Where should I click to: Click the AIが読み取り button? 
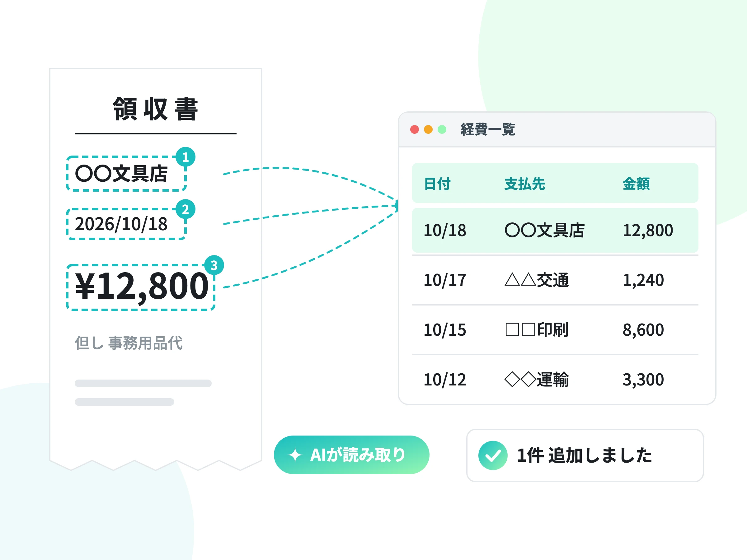(x=351, y=455)
